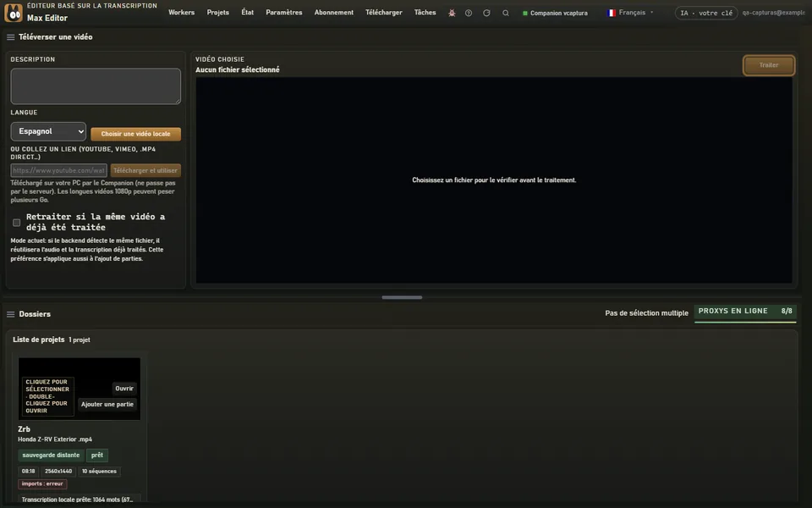
Task: Click the Description text area
Action: click(96, 86)
